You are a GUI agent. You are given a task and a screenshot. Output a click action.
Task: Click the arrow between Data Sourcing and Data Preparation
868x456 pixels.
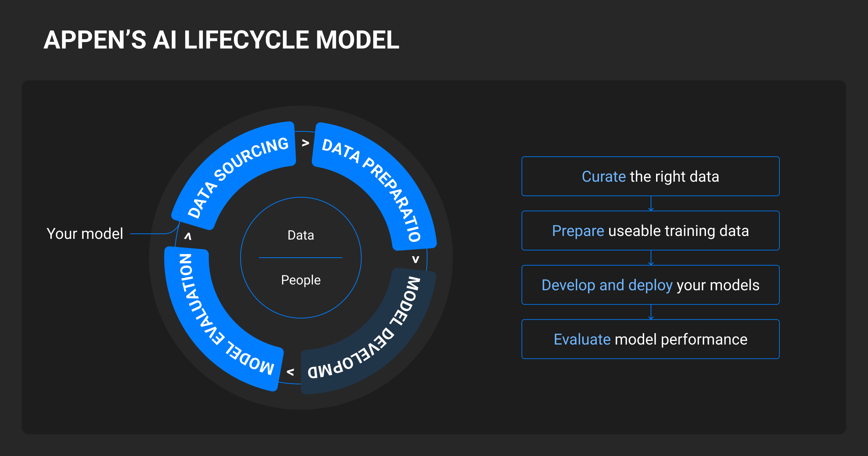pyautogui.click(x=305, y=143)
